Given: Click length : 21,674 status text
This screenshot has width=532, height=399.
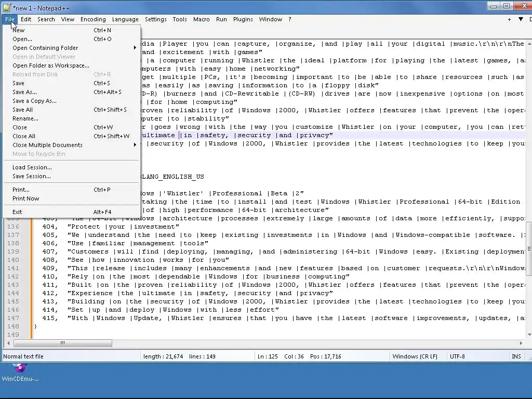Looking at the screenshot, I should pyautogui.click(x=163, y=356).
